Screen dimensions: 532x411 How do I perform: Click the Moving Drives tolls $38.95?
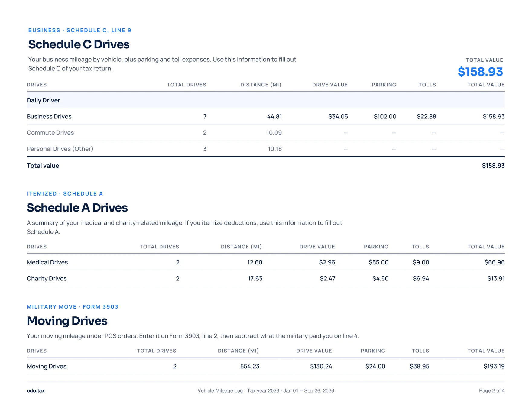coord(420,367)
